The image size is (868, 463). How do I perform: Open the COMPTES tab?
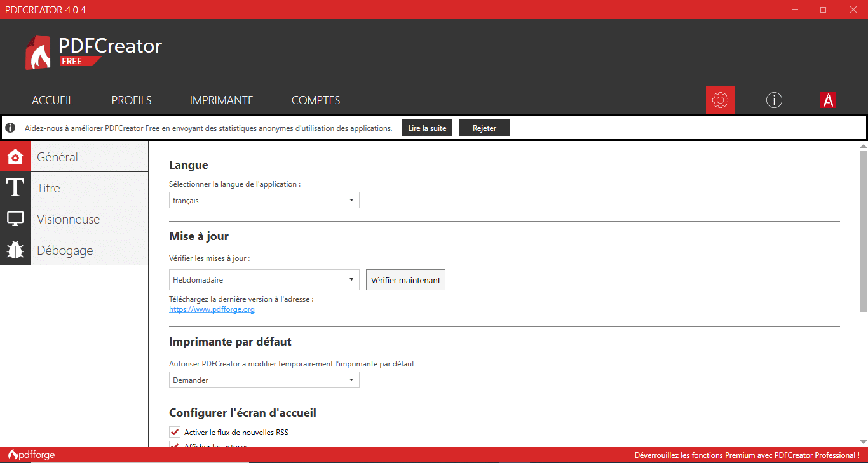(316, 100)
